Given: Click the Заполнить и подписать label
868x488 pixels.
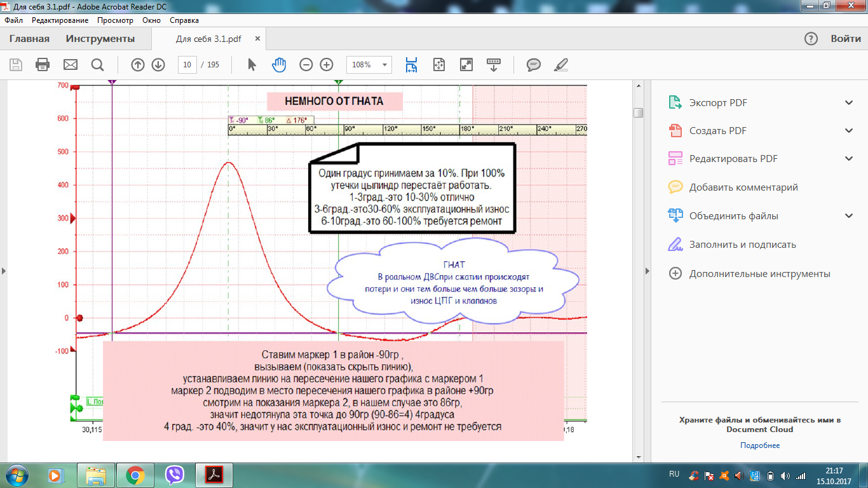Looking at the screenshot, I should (743, 245).
